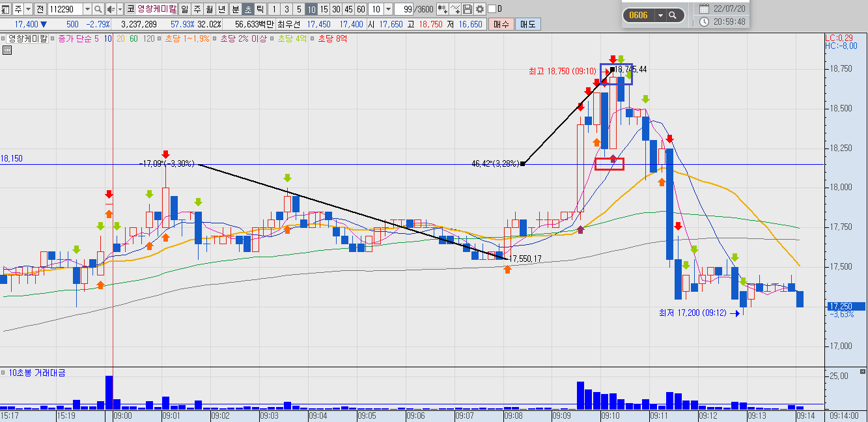Click the data grid table icon
The height and width of the screenshot is (422, 868).
7,50
